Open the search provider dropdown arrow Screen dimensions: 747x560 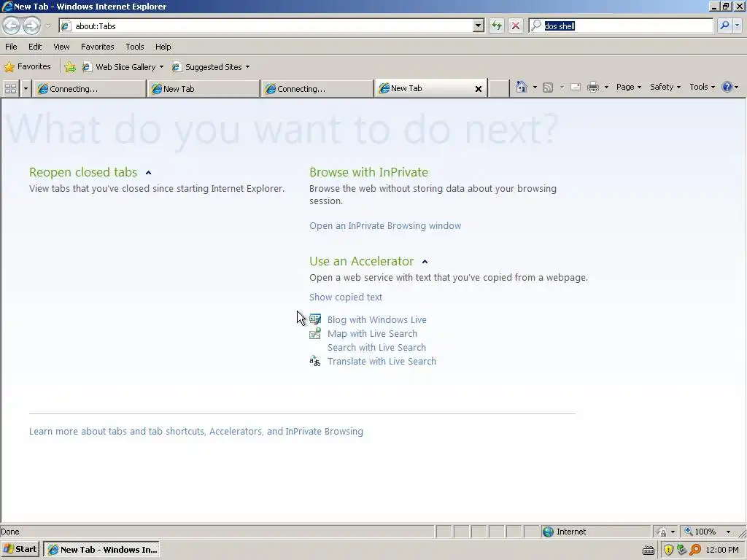737,26
